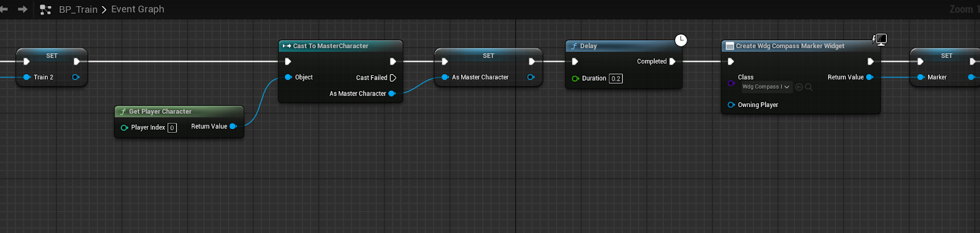Click As Master Character SET node output data pin
This screenshot has width=980, height=233.
530,77
